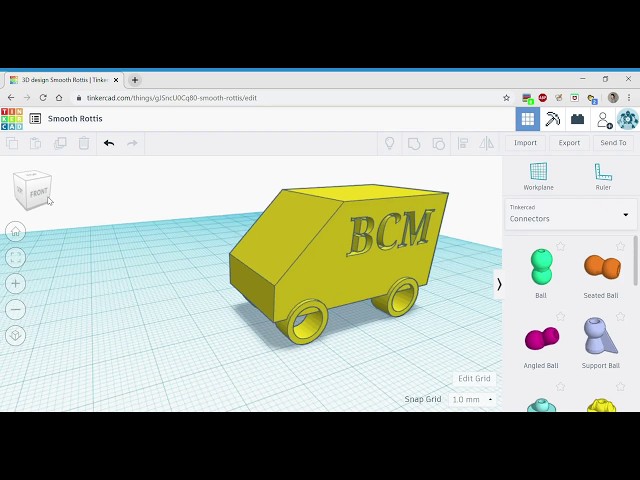Open Blocks mode pickaxe icon
The image size is (640, 480).
coord(553,119)
